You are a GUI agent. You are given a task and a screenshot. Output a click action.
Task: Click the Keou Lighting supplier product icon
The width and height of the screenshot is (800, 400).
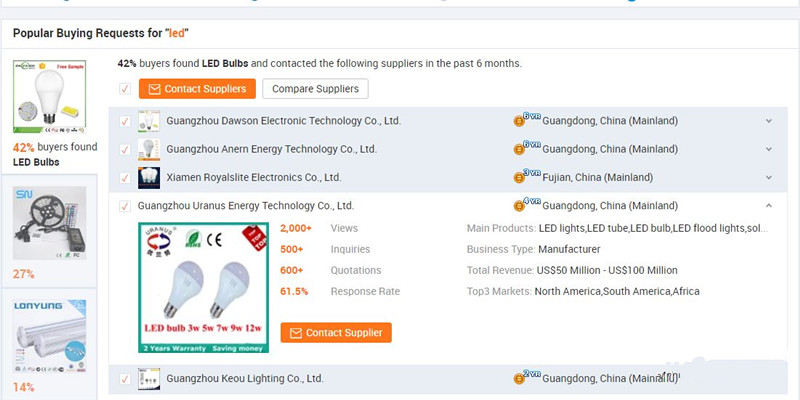tap(149, 379)
